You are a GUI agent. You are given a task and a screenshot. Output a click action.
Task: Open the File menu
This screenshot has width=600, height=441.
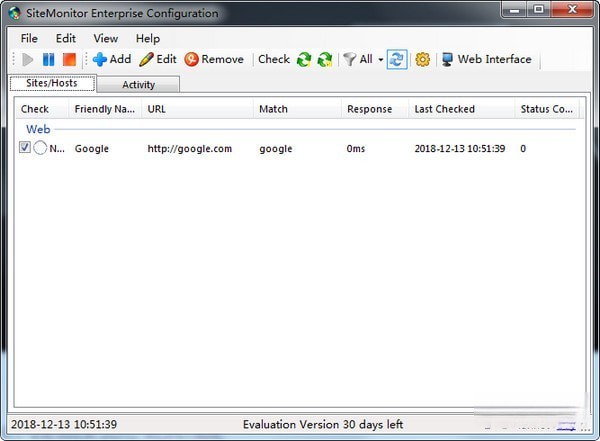point(29,38)
